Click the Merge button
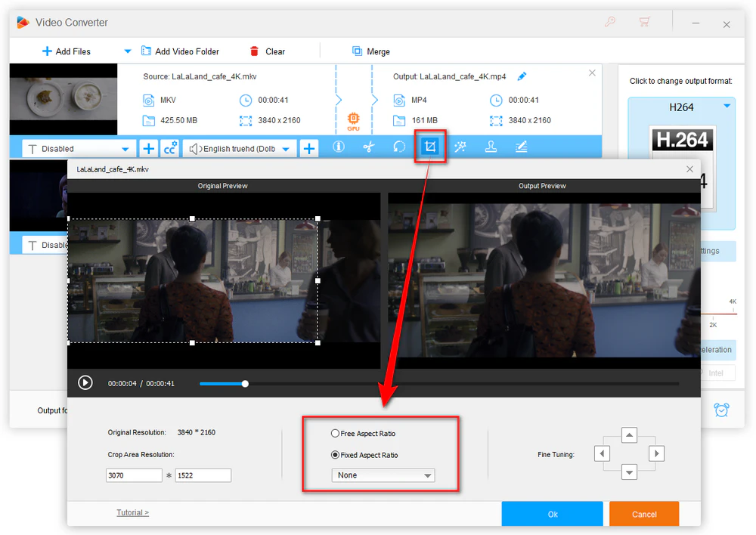 tap(370, 51)
